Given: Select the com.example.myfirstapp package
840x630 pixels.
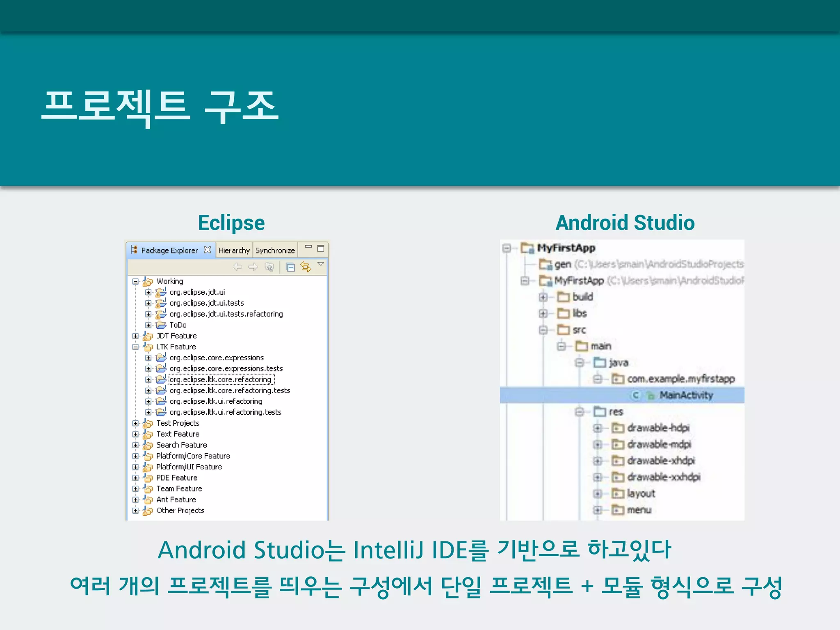Looking at the screenshot, I should click(x=681, y=379).
